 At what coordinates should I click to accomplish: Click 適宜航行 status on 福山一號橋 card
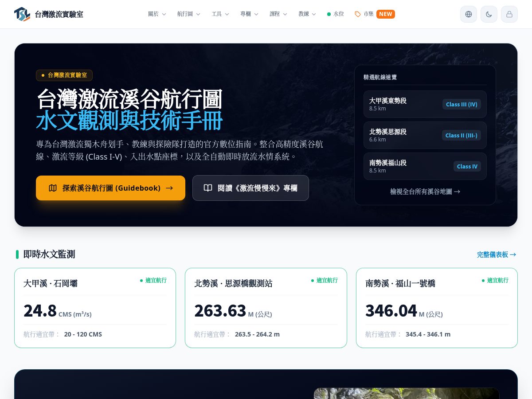click(495, 280)
